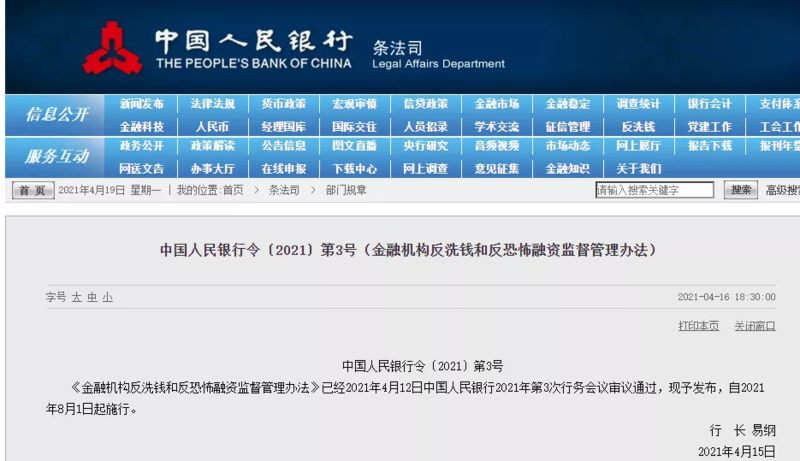The image size is (800, 461).
Task: Click the 服务互动 section header
Action: pyautogui.click(x=57, y=156)
